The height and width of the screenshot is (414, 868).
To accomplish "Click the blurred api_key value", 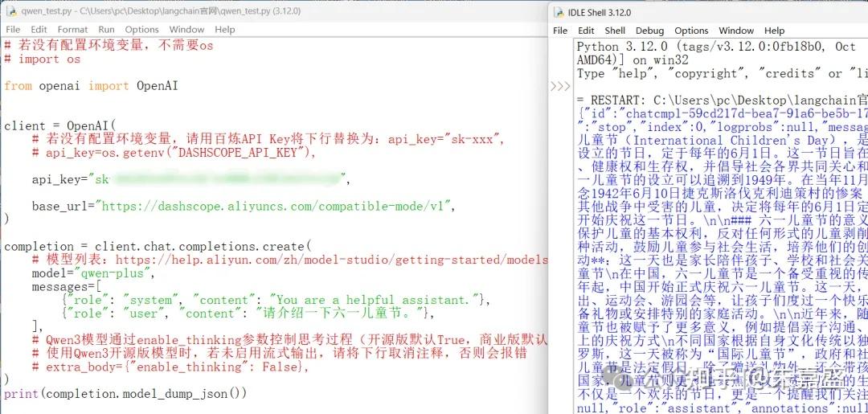I will click(x=226, y=178).
